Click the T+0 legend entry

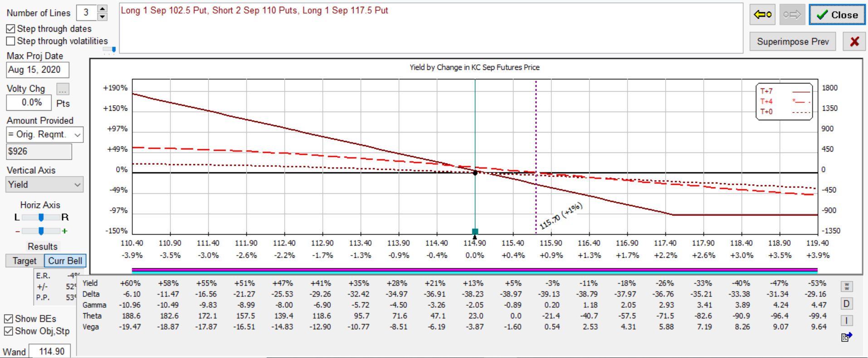coord(785,112)
